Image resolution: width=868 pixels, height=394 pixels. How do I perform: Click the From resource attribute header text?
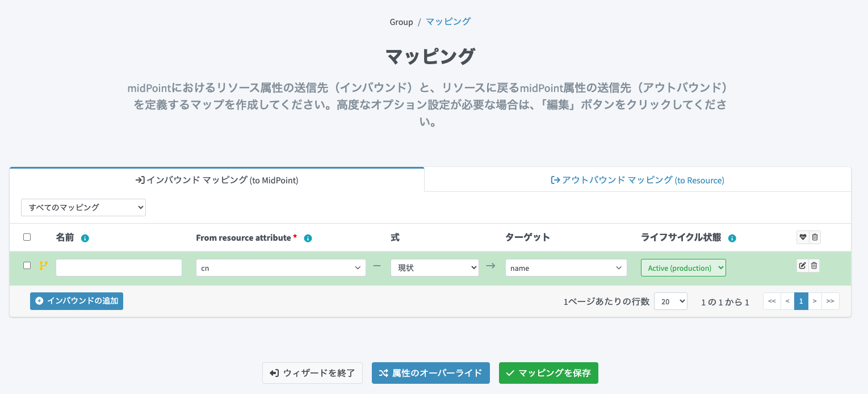click(244, 238)
